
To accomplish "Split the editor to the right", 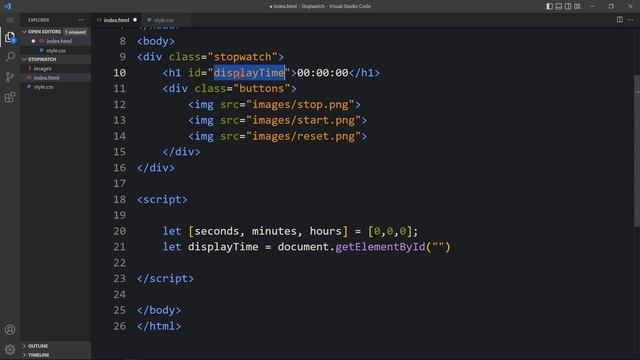I will coord(620,20).
